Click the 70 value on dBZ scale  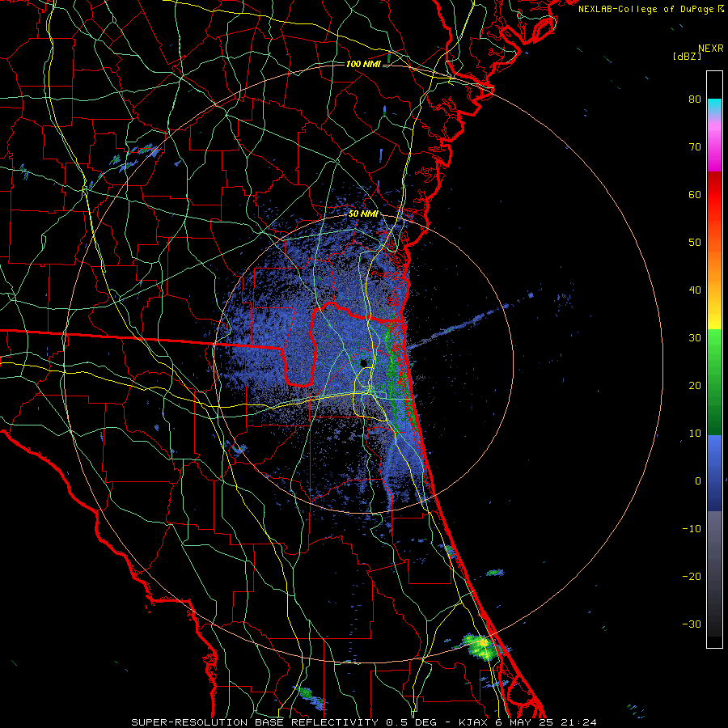tap(695, 146)
